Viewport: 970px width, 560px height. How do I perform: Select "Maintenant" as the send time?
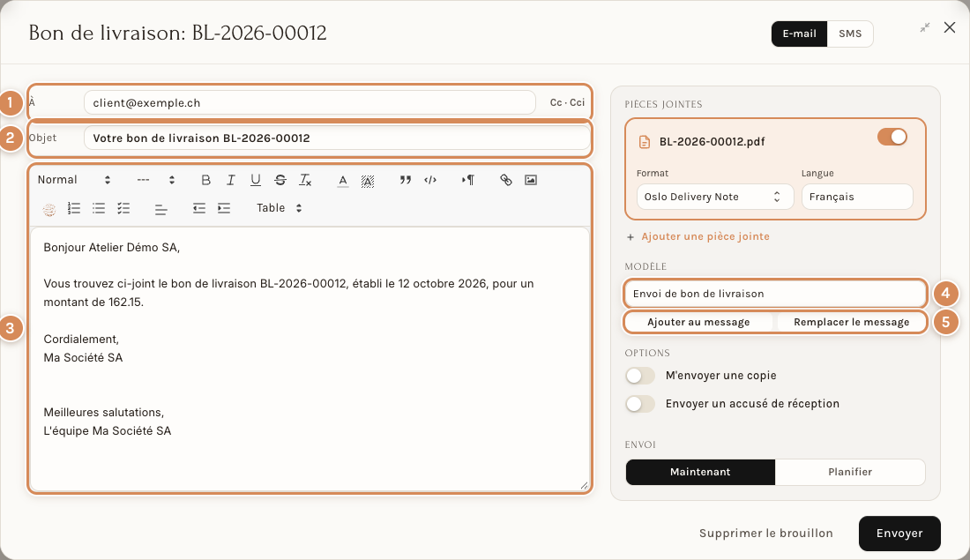700,472
